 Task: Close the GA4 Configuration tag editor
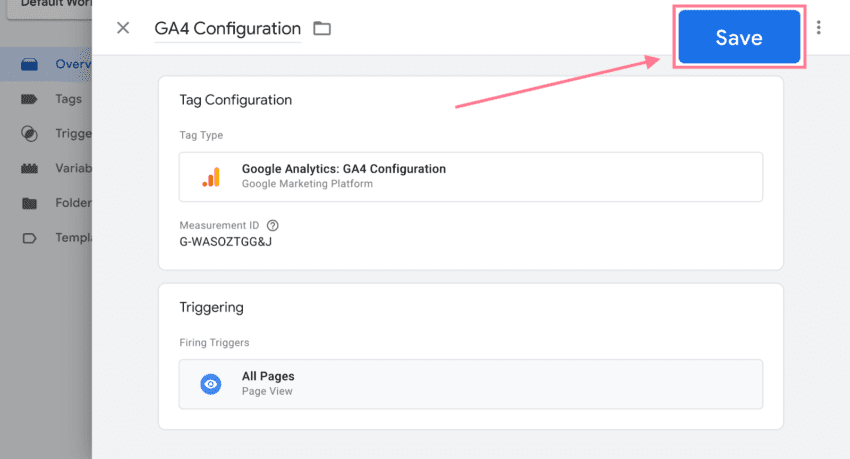coord(123,28)
